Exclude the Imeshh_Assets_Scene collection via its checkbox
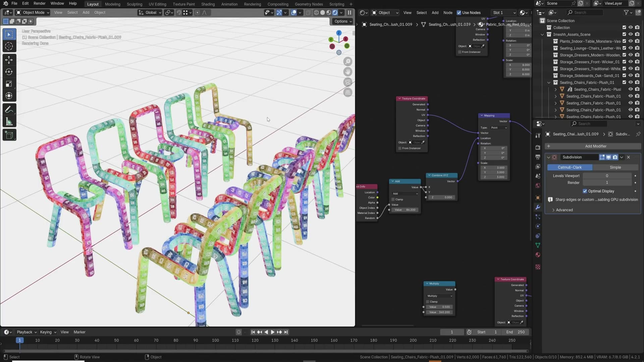 624,34
